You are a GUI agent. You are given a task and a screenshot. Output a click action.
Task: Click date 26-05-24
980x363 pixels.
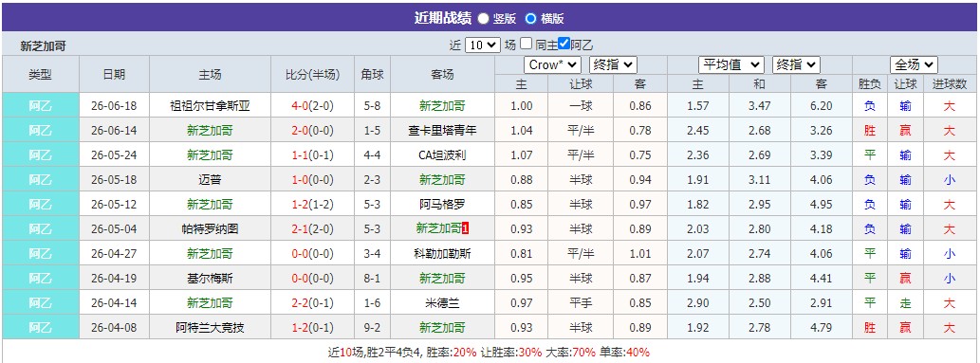click(114, 155)
